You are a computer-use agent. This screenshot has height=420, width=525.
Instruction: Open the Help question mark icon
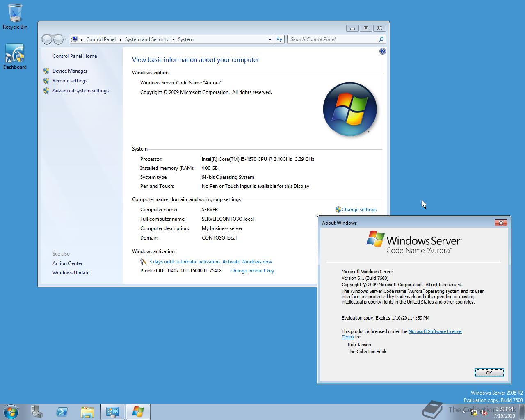[x=383, y=51]
